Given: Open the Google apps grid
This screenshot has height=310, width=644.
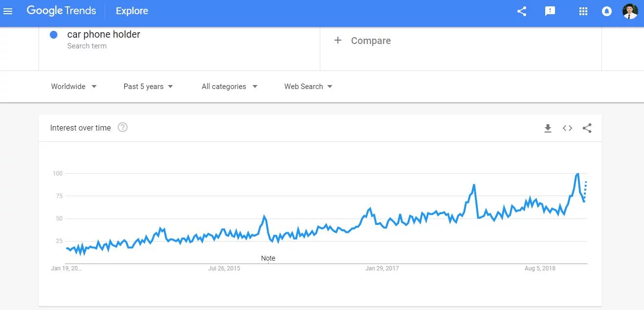Looking at the screenshot, I should tap(583, 11).
